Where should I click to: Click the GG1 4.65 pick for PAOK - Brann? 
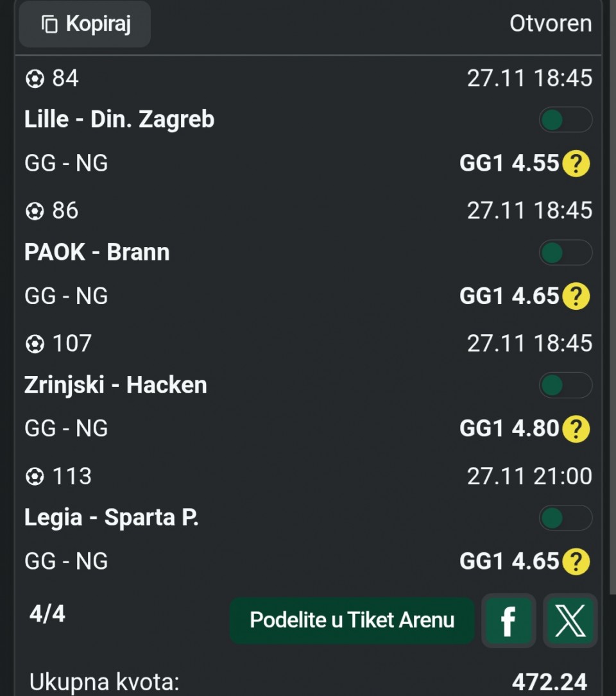click(x=509, y=296)
